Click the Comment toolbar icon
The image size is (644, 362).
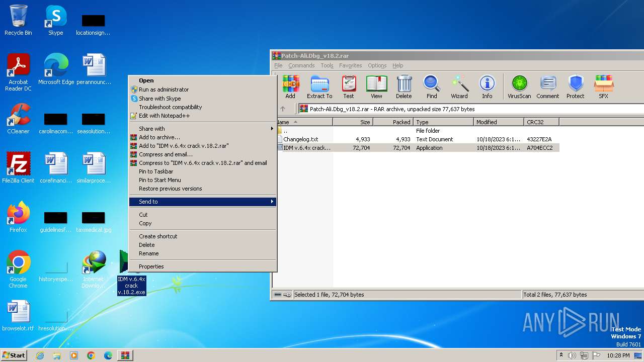tap(548, 87)
